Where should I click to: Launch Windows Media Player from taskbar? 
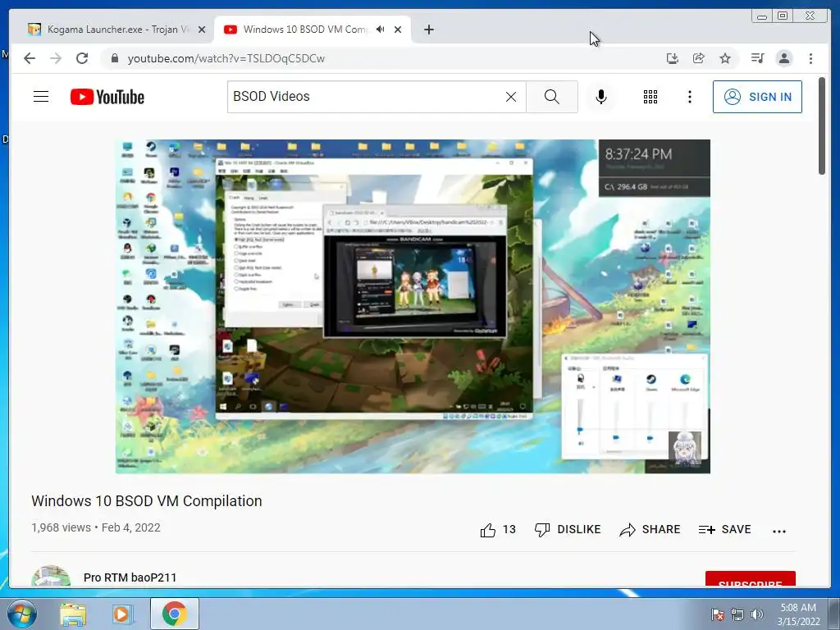(122, 614)
